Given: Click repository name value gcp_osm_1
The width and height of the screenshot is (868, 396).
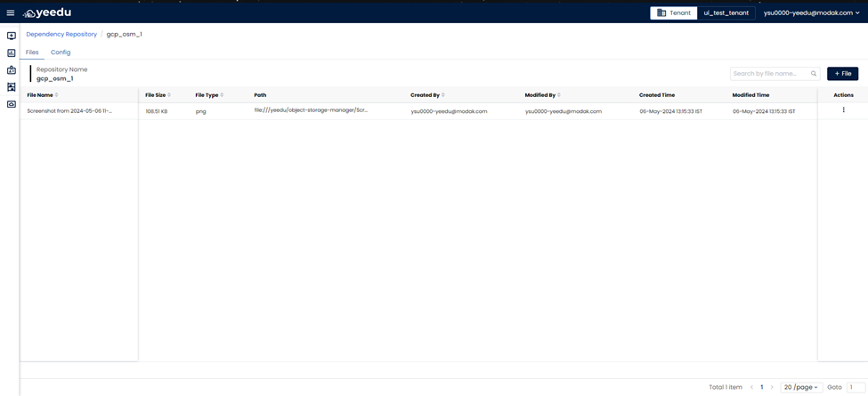Looking at the screenshot, I should 55,78.
